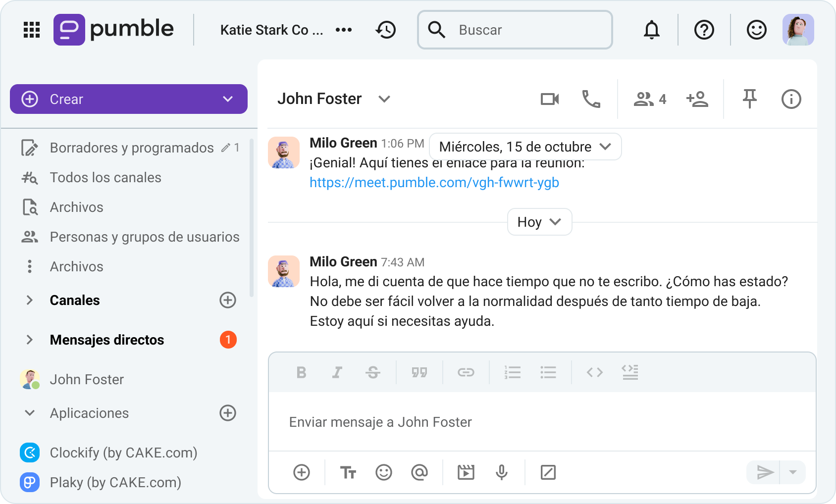This screenshot has width=836, height=504.
Task: Collapse the Aplicaciones section
Action: [30, 413]
